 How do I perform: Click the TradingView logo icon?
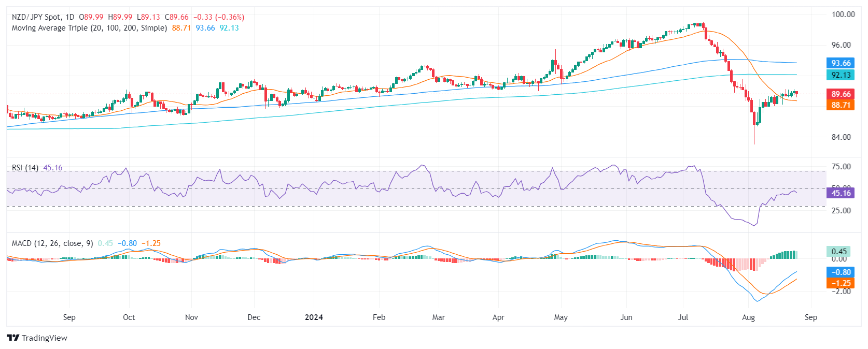(13, 338)
